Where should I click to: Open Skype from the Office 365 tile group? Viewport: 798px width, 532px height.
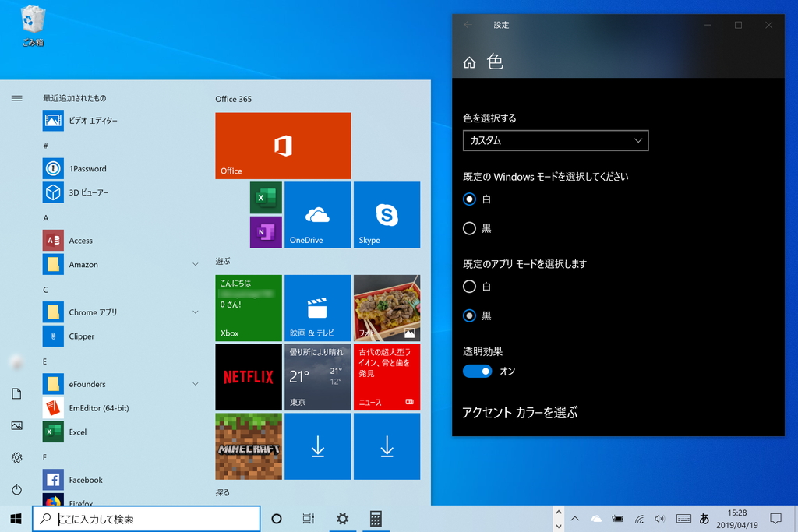coord(387,215)
